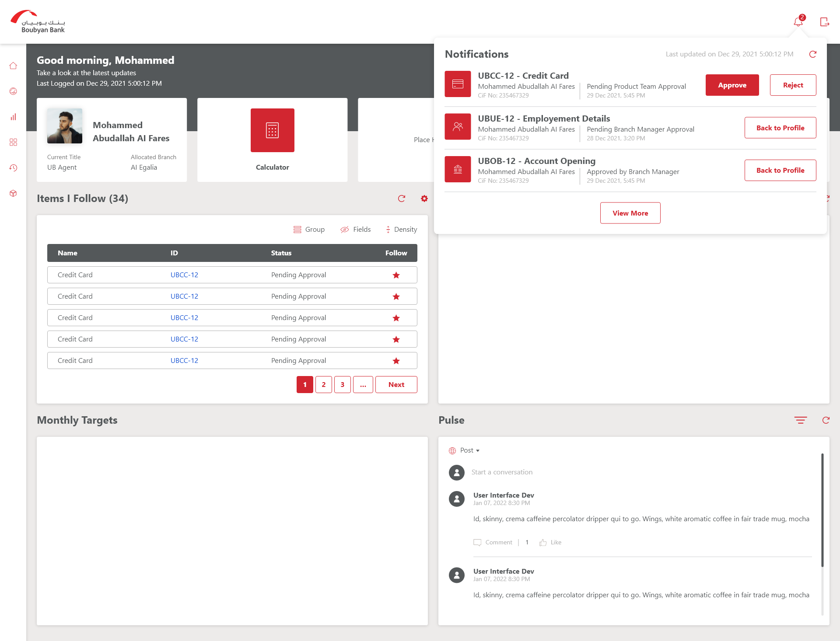Click the notification bell icon

click(x=798, y=22)
